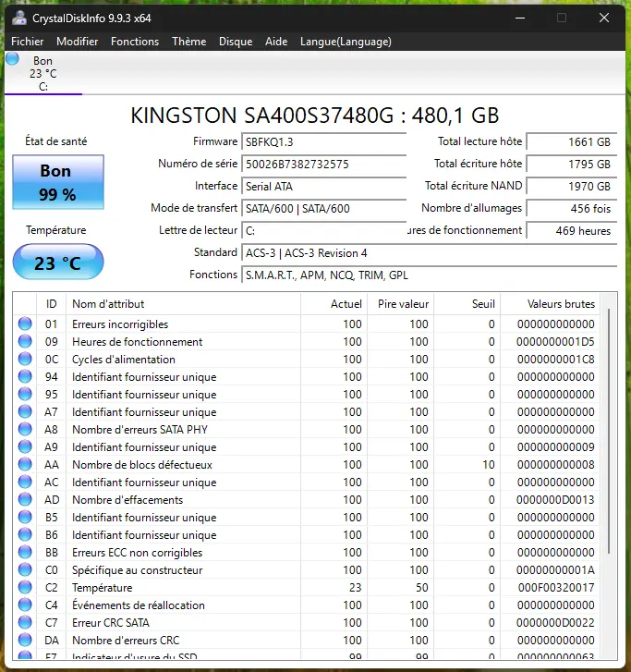The width and height of the screenshot is (631, 672).
Task: Select the Bon 23 °C C: disk tab
Action: pos(43,73)
